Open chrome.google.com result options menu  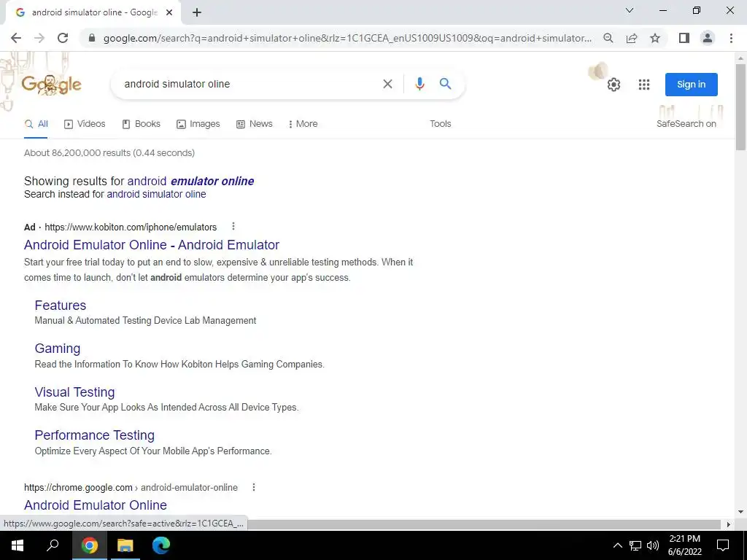(253, 487)
